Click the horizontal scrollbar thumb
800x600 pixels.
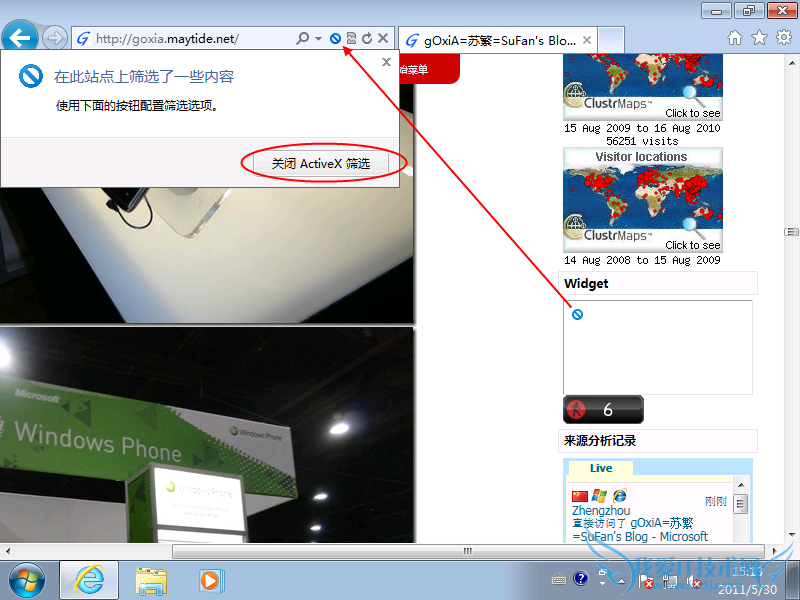pyautogui.click(x=468, y=551)
